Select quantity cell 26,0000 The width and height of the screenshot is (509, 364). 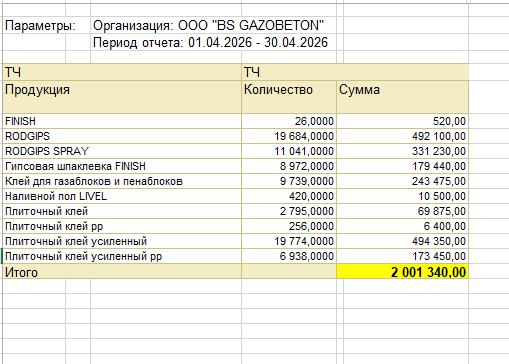click(289, 121)
